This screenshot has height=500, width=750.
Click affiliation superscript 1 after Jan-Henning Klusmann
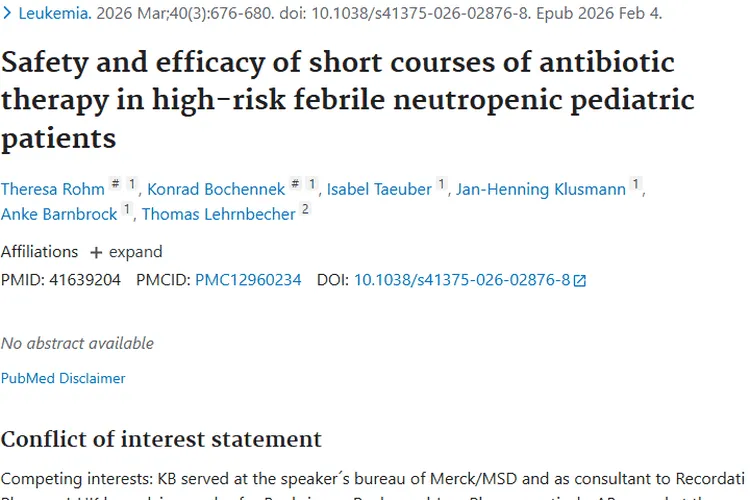coord(636,185)
